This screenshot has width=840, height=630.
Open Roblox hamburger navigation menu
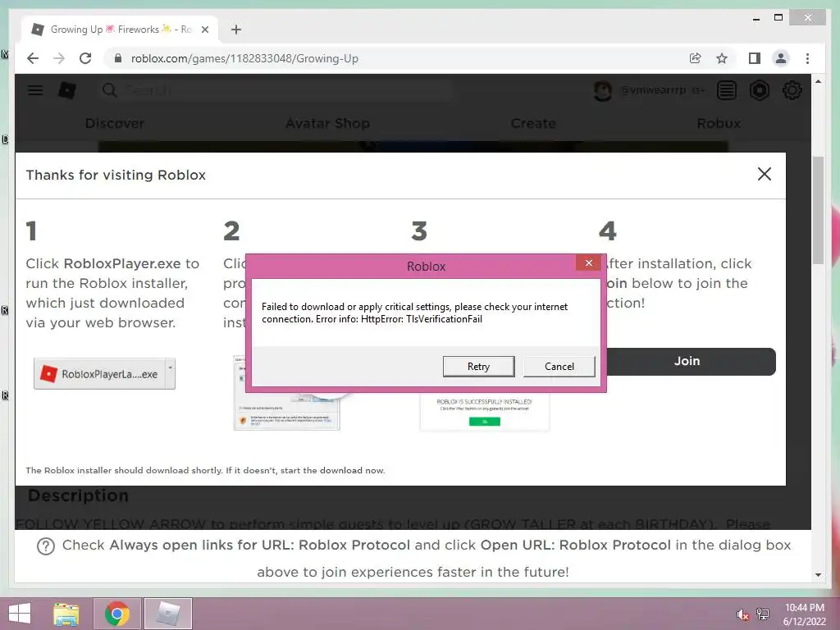coord(35,90)
